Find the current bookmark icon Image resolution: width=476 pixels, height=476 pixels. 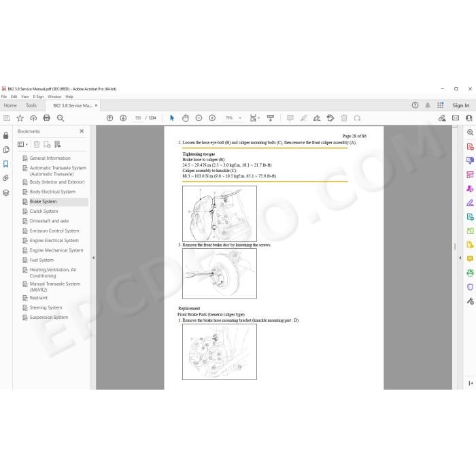pyautogui.click(x=57, y=144)
